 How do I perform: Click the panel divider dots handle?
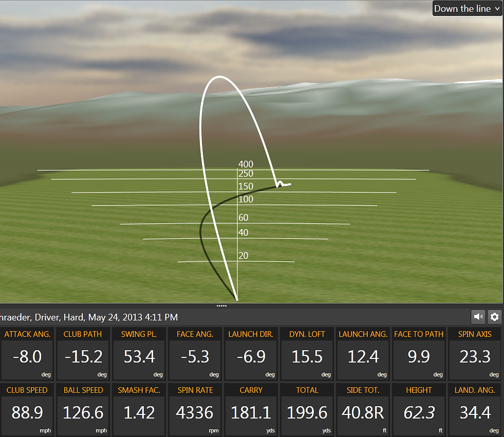pyautogui.click(x=222, y=305)
